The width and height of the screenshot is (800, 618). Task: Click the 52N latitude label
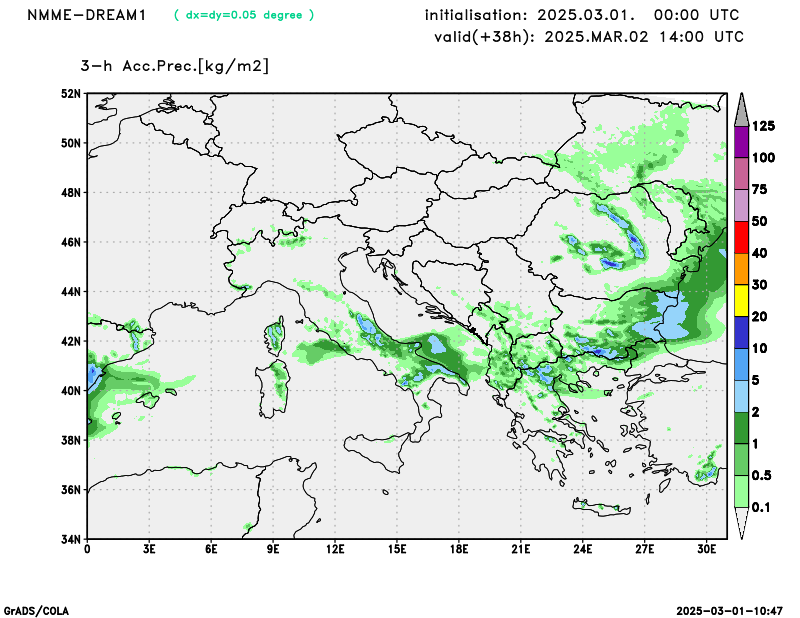(x=71, y=94)
